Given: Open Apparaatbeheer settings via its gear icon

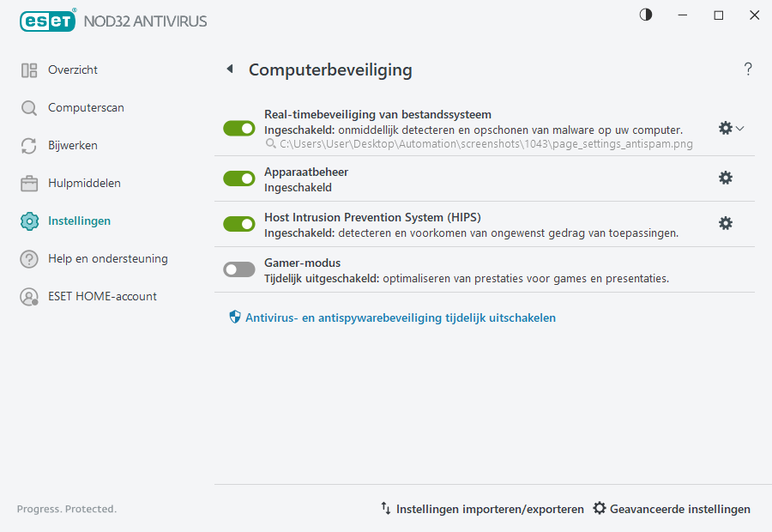Looking at the screenshot, I should (726, 178).
